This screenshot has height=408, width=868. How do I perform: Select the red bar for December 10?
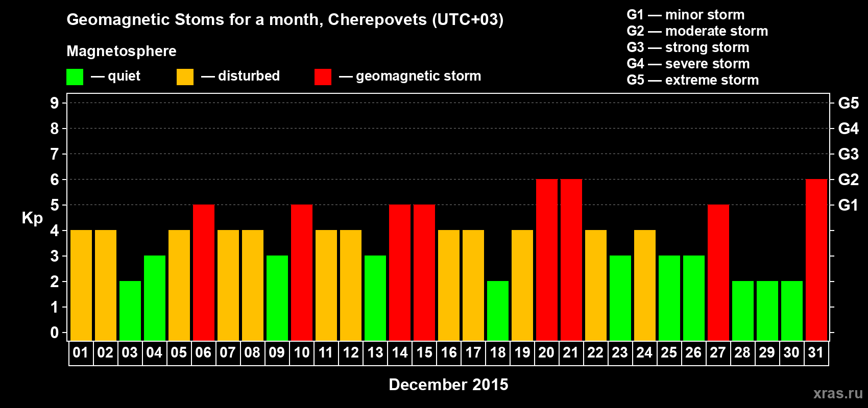(302, 272)
